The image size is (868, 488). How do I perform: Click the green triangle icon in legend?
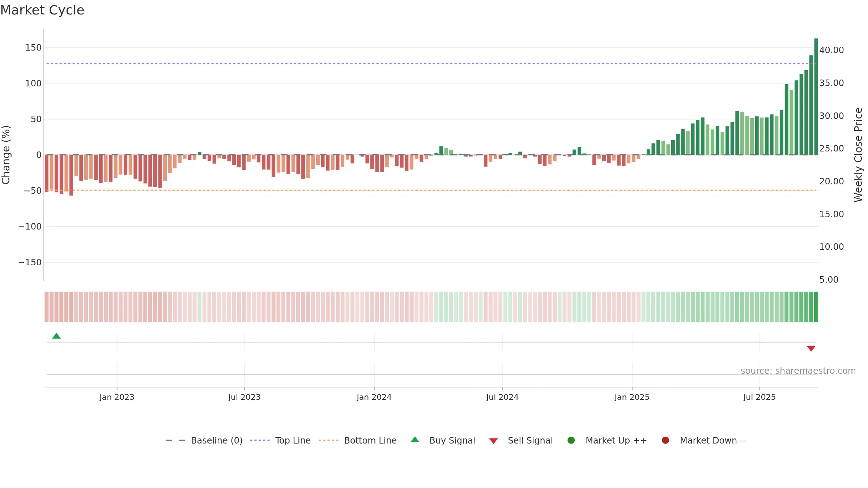point(415,440)
